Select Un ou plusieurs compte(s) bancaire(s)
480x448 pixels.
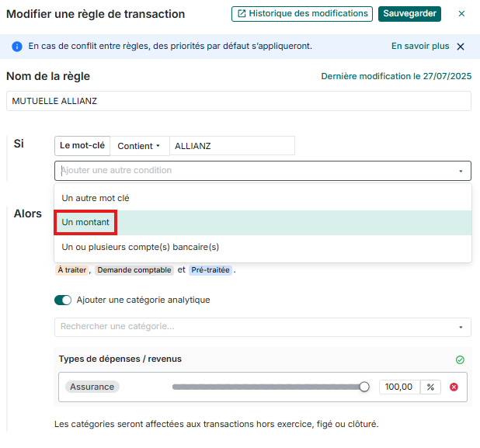pyautogui.click(x=141, y=248)
